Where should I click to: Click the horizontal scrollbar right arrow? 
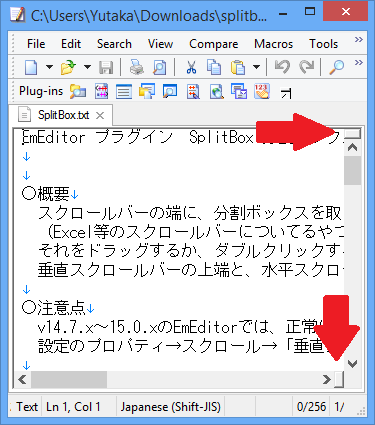[327, 379]
